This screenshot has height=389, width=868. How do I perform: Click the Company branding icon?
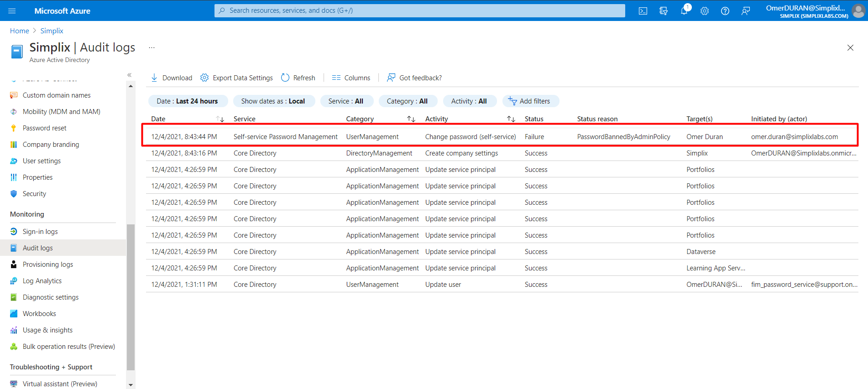coord(14,145)
